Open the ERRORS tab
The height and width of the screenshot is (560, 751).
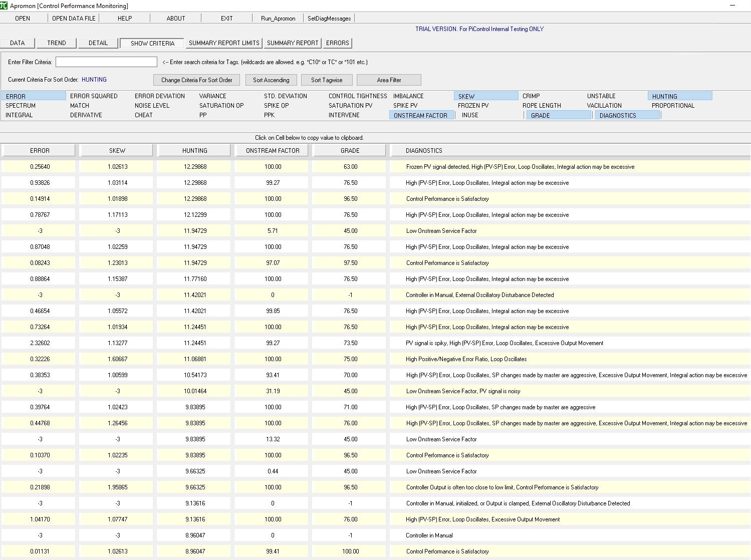(x=337, y=43)
